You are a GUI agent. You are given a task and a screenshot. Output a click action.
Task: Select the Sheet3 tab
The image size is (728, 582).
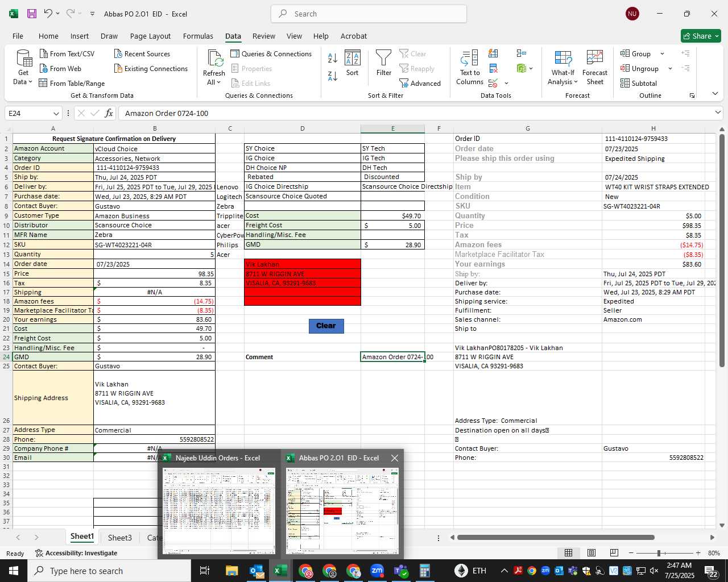tap(120, 538)
